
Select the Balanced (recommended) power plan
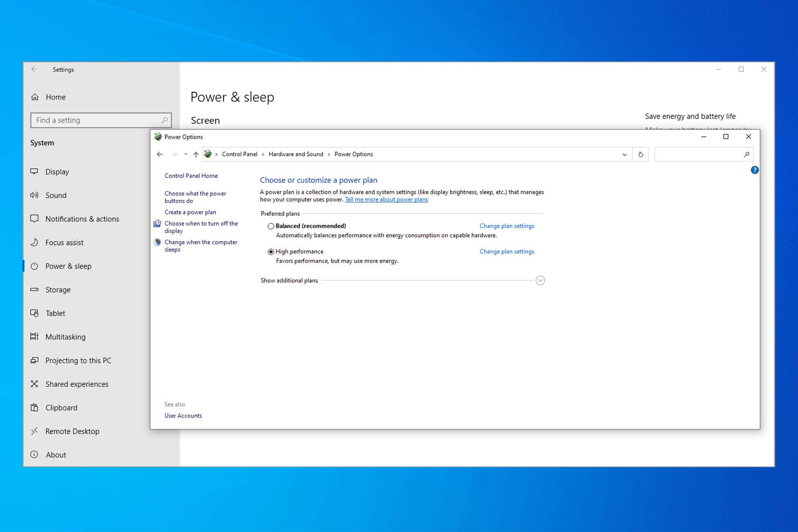[x=271, y=226]
